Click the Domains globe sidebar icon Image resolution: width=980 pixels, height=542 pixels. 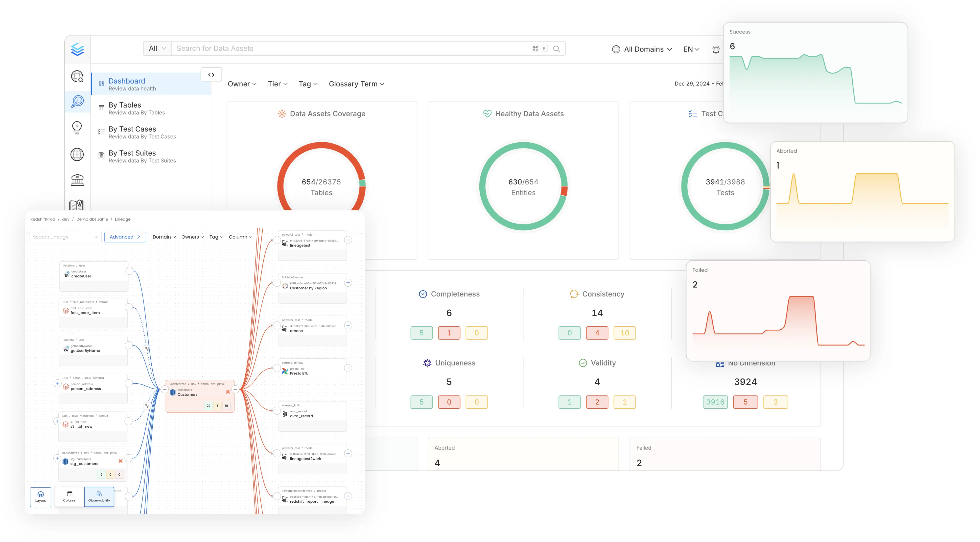[77, 154]
